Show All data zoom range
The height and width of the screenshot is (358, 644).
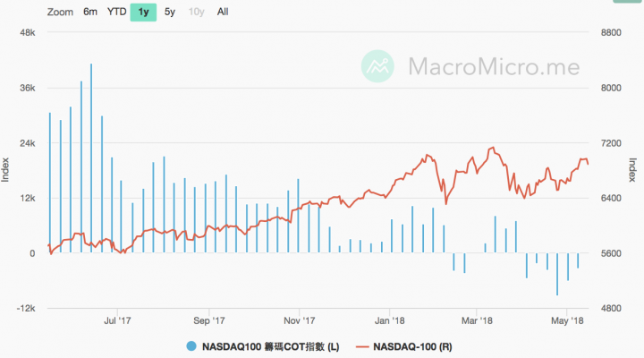pos(223,12)
